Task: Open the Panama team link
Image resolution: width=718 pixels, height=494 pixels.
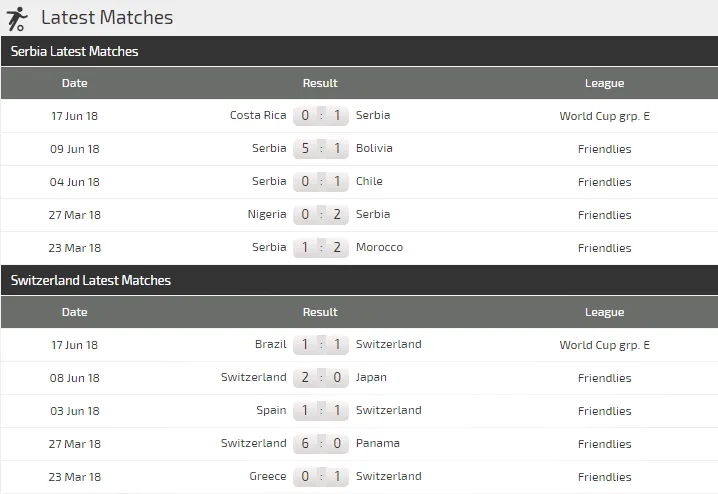Action: tap(377, 443)
